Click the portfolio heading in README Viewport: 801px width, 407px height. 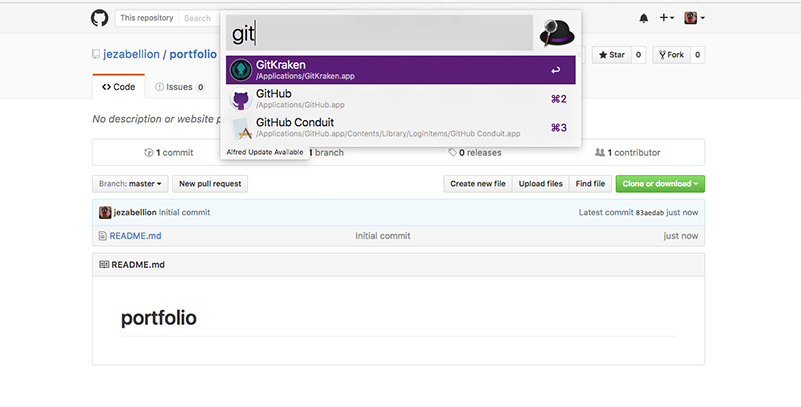(x=159, y=318)
